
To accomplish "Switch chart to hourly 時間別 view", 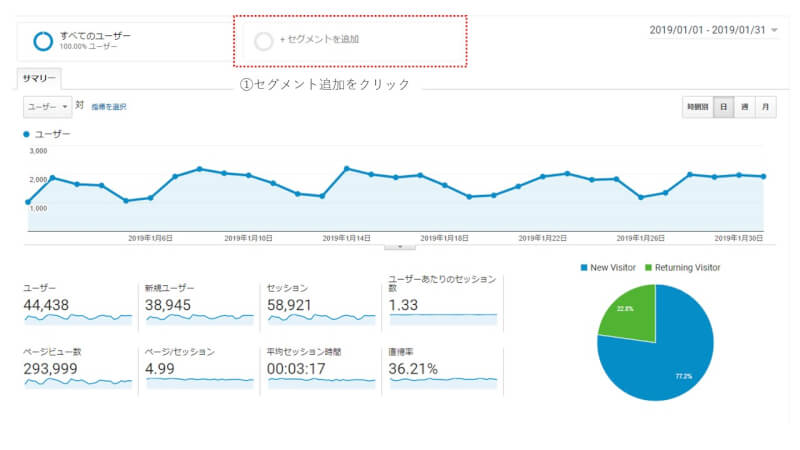I will click(x=697, y=107).
